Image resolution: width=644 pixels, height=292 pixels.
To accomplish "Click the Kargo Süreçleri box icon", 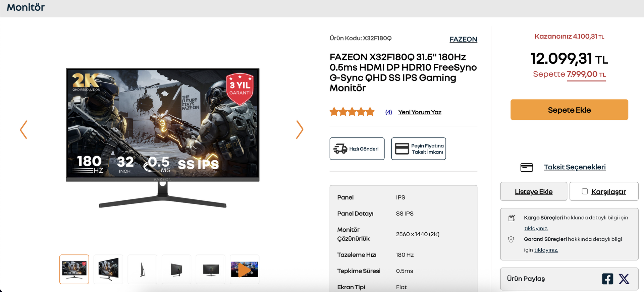I will [512, 218].
